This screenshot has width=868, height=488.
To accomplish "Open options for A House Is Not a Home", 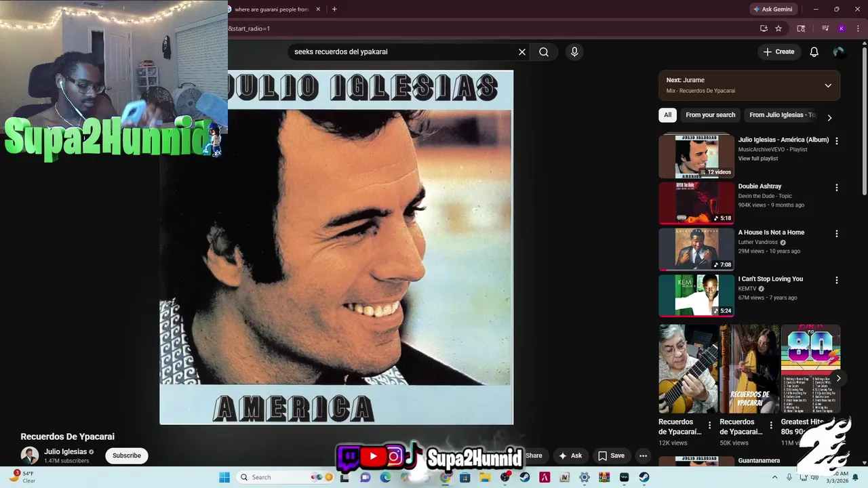I will pyautogui.click(x=836, y=233).
